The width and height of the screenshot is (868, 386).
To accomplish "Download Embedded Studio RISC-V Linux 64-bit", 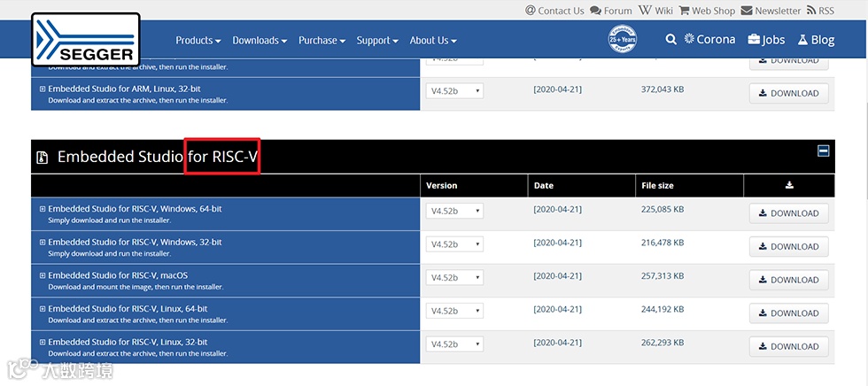I will point(789,313).
